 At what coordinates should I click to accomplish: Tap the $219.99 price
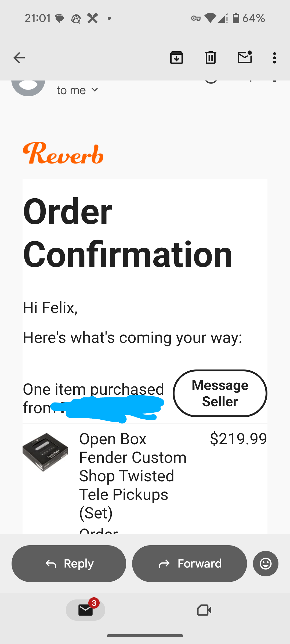(238, 439)
